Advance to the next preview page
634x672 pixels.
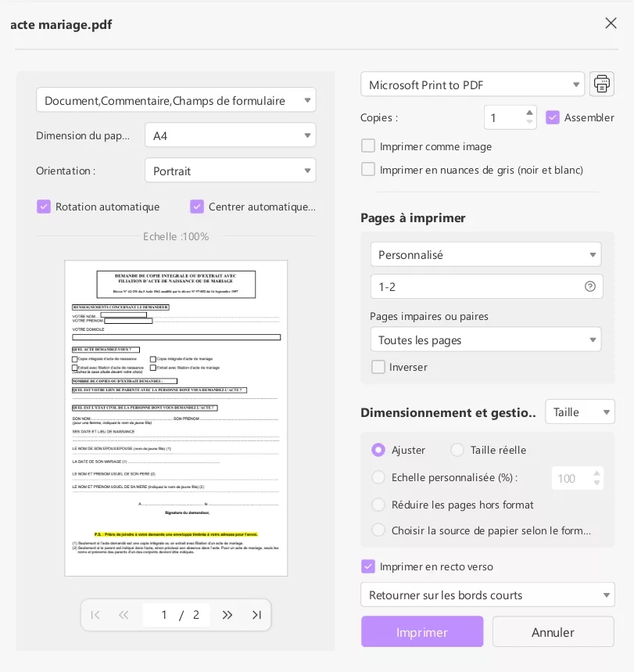tap(227, 615)
